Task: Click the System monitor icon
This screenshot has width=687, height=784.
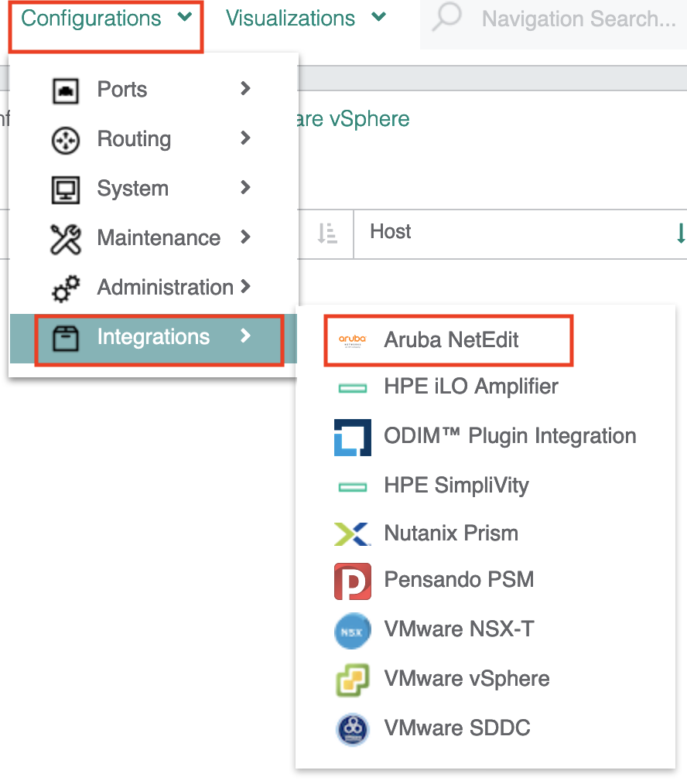Action: pyautogui.click(x=66, y=189)
